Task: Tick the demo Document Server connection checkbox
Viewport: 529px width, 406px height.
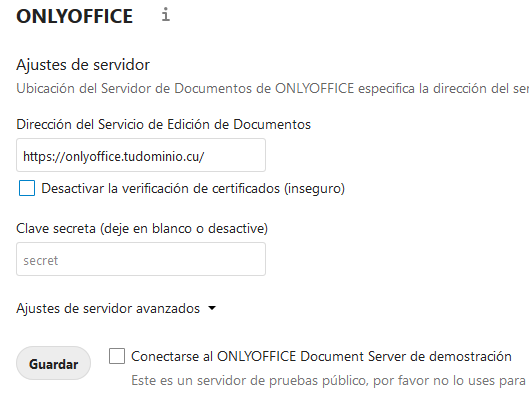Action: (117, 356)
